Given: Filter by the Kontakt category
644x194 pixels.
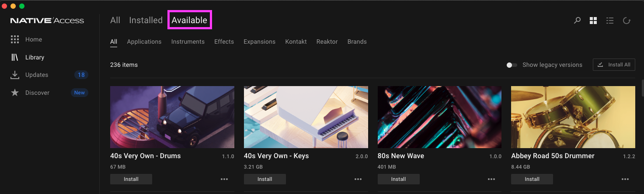Looking at the screenshot, I should click(296, 42).
